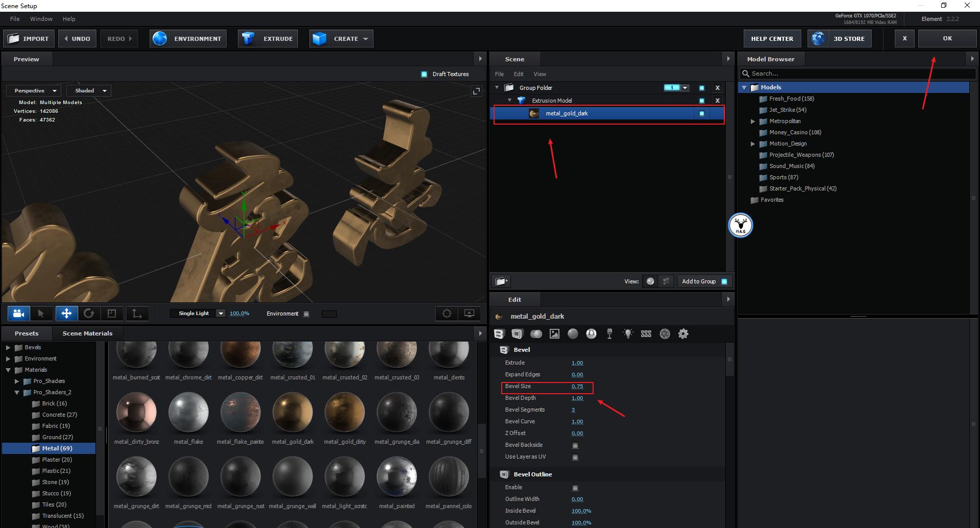Image resolution: width=980 pixels, height=528 pixels.
Task: Select the metal_gold_dirty material thumbnail
Action: click(345, 413)
